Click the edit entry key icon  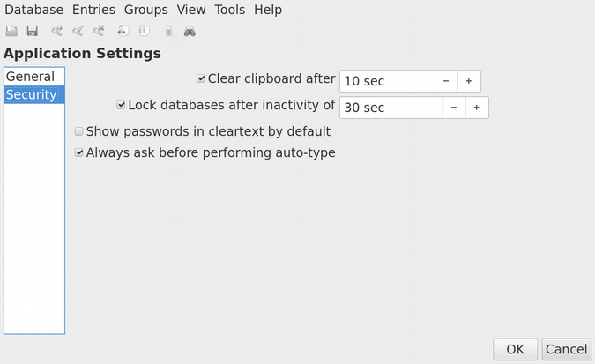(x=78, y=32)
